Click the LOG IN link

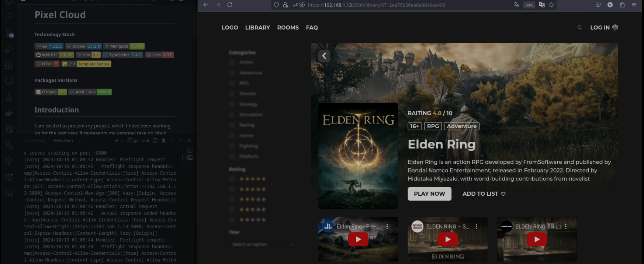pos(600,28)
